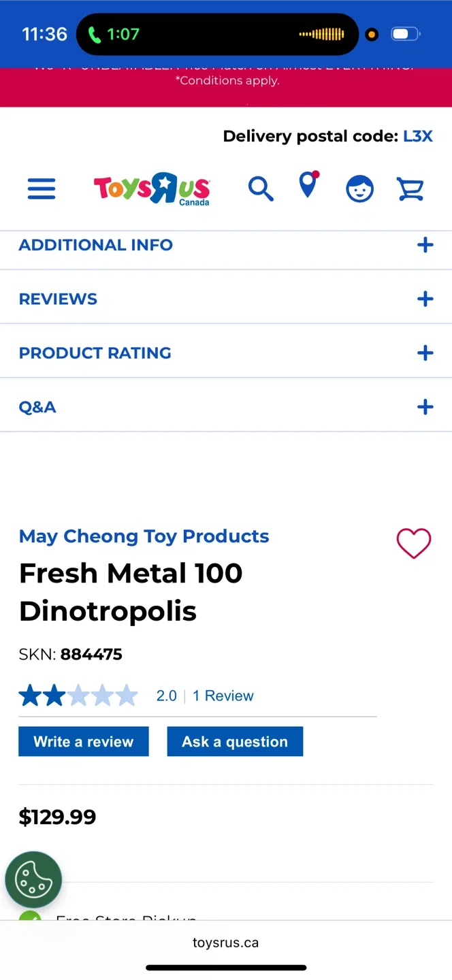Open the store locator pin icon
This screenshot has height=980, width=452.
pyautogui.click(x=308, y=185)
